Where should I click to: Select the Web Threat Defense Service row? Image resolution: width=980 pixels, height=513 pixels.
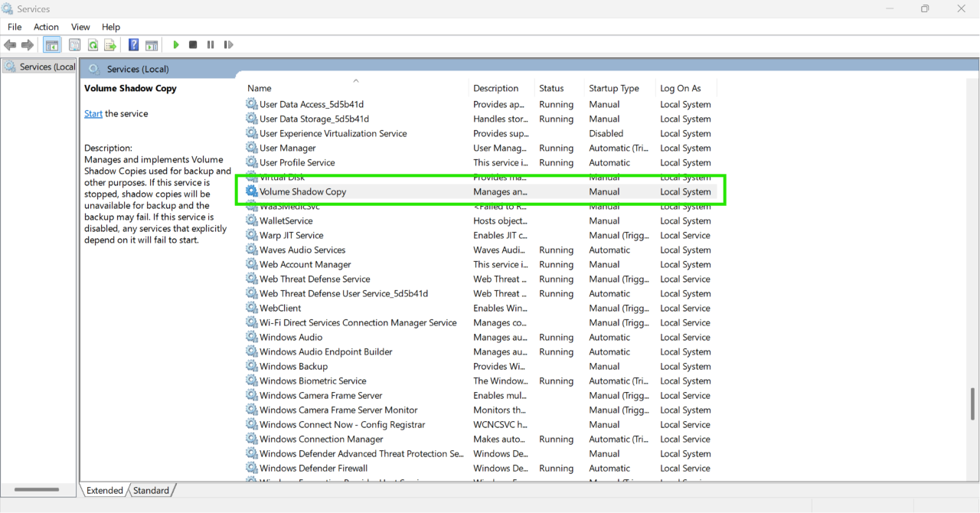480,279
